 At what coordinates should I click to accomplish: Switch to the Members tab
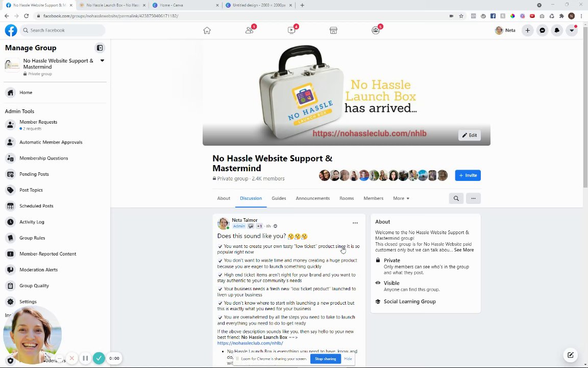373,198
